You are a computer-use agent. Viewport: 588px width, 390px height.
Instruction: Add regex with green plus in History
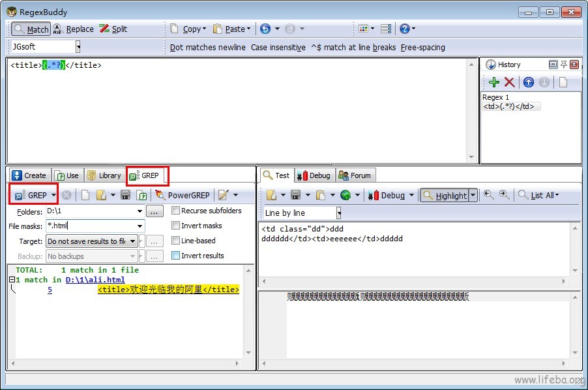(x=494, y=82)
